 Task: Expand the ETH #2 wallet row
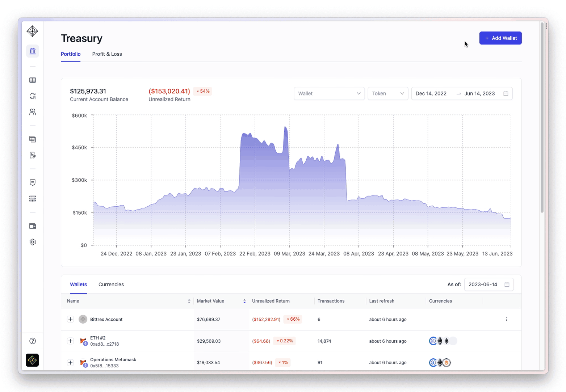71,341
